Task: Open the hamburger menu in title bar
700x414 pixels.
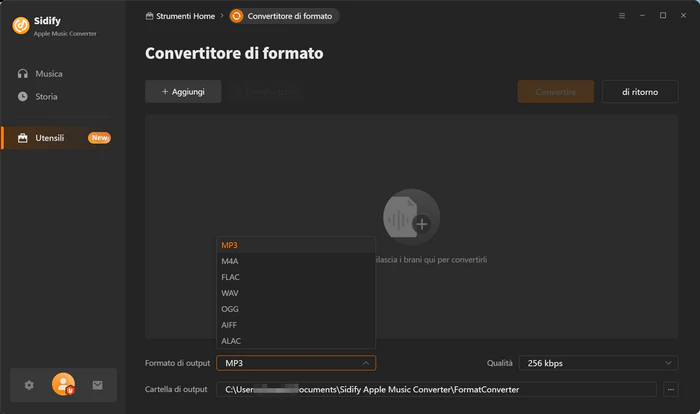Action: pyautogui.click(x=622, y=16)
